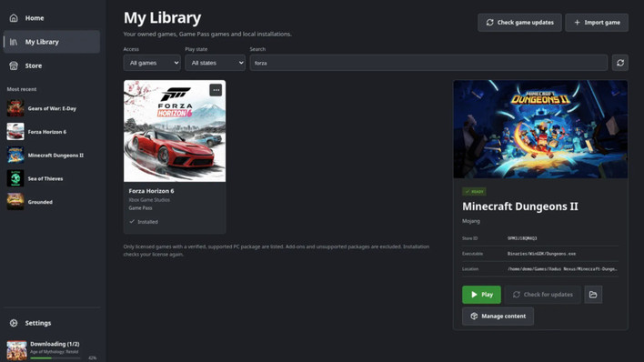Image resolution: width=644 pixels, height=362 pixels.
Task: Click Check for updates button
Action: [542, 295]
